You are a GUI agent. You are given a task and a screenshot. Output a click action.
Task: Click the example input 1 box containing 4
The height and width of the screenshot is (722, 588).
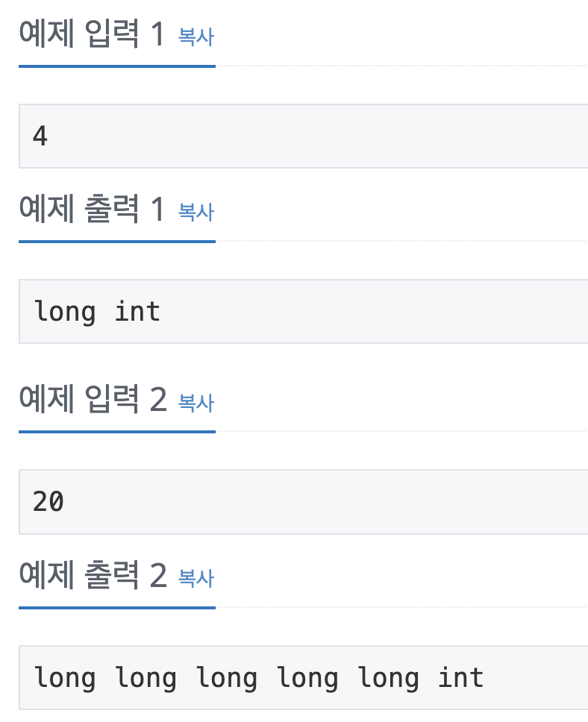pos(303,136)
